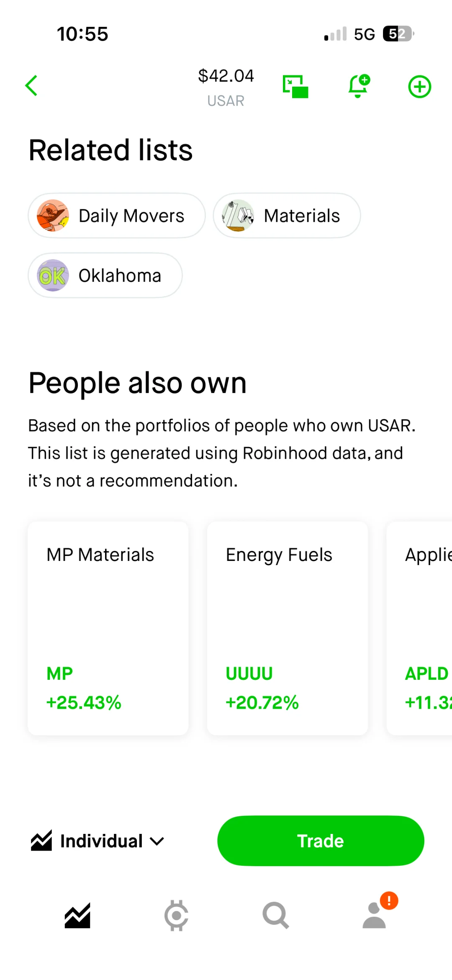Open the Energy Fuels stock card
This screenshot has width=452, height=980.
[288, 628]
